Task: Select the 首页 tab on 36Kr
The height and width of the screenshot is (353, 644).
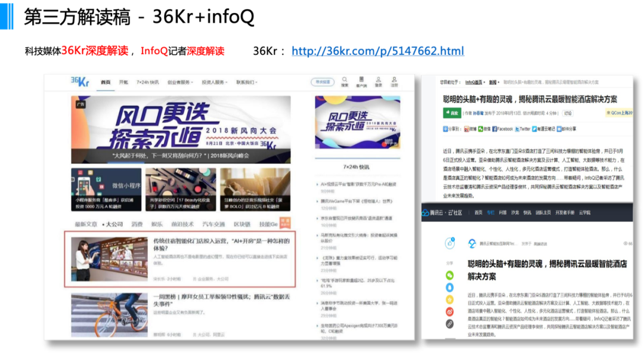Action: 106,82
